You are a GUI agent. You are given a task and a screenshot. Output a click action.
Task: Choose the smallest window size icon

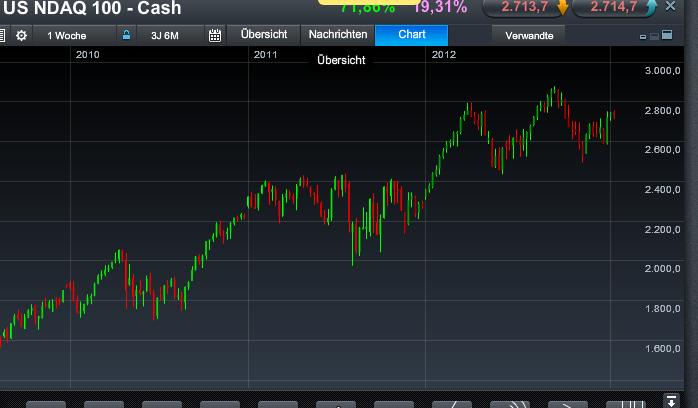(x=643, y=37)
